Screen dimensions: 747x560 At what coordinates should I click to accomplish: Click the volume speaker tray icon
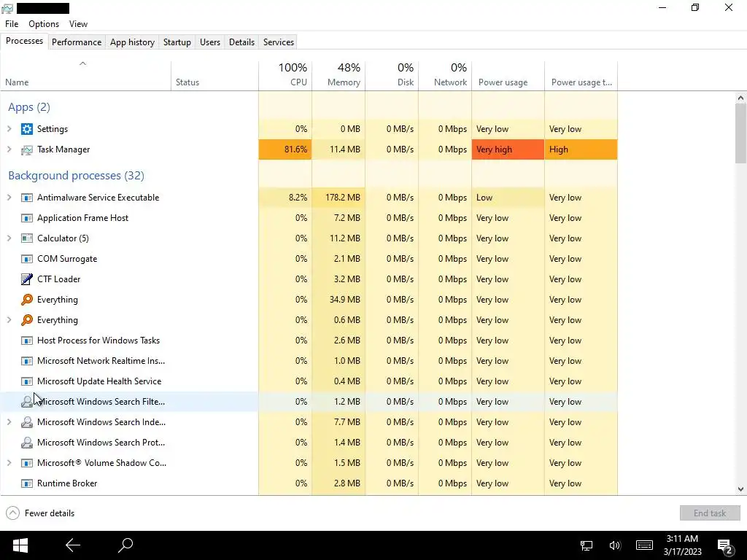click(614, 545)
